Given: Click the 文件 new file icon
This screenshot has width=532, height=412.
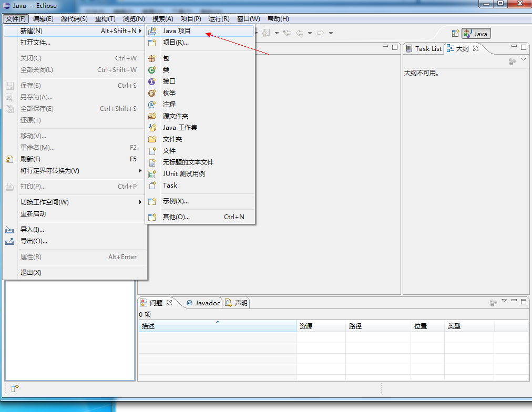Looking at the screenshot, I should [x=152, y=150].
